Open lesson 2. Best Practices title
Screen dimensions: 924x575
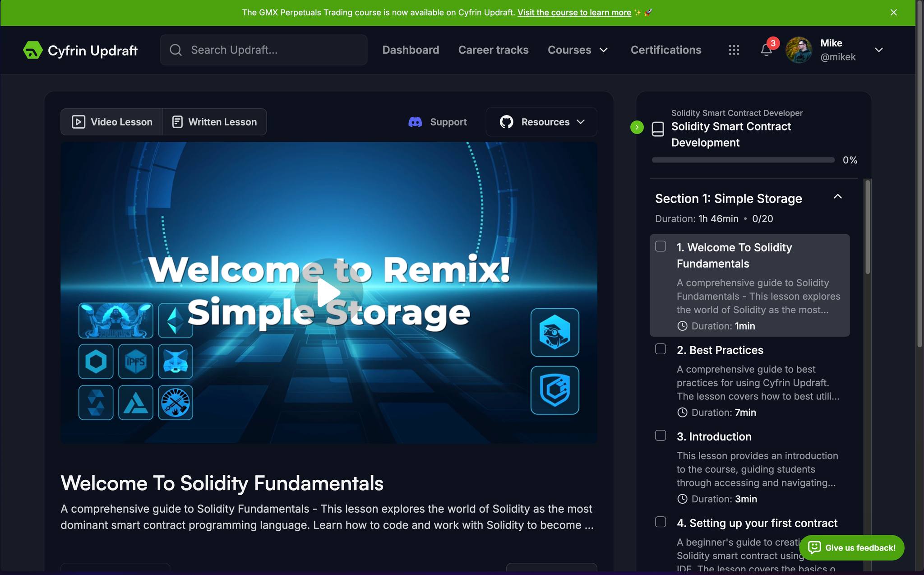click(x=720, y=350)
